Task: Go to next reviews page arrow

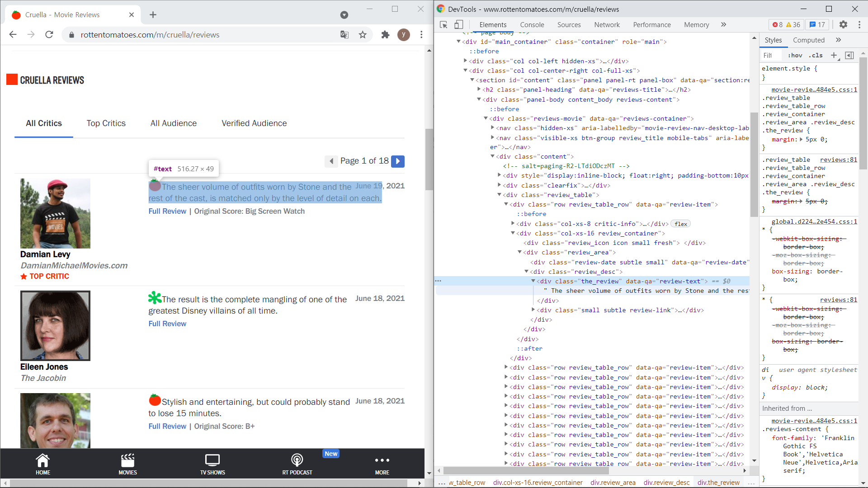Action: (398, 161)
